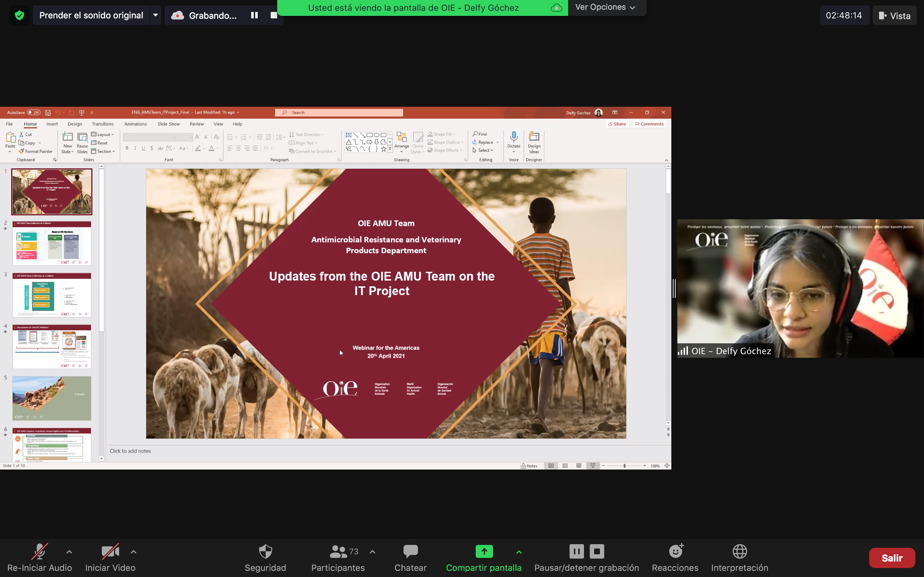
Task: Toggle the AutoSave switch
Action: (34, 113)
